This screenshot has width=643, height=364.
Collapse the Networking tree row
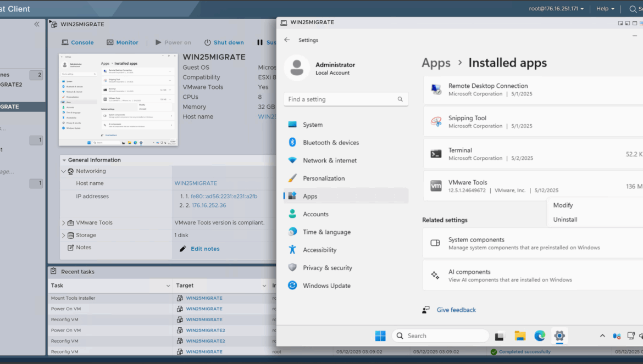(64, 171)
